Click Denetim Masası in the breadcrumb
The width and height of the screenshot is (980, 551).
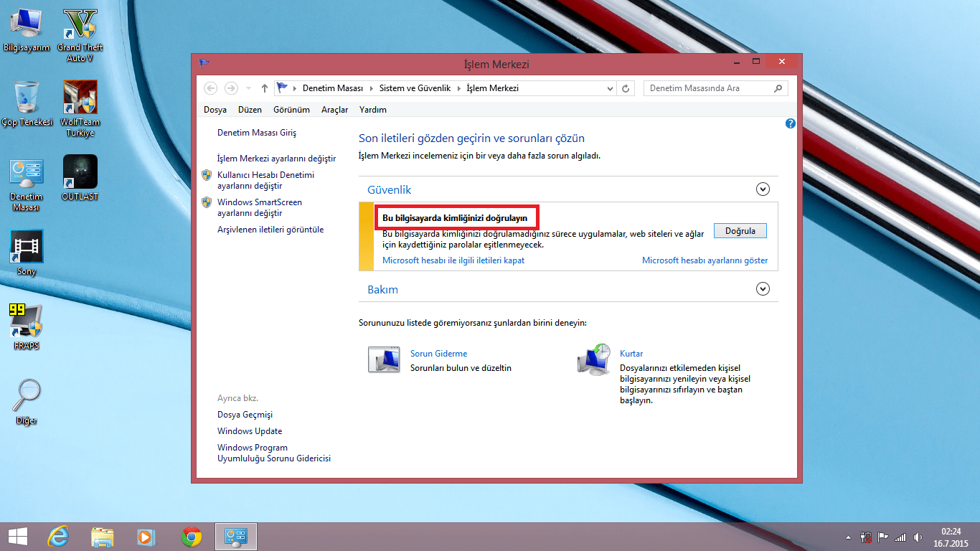pos(333,88)
